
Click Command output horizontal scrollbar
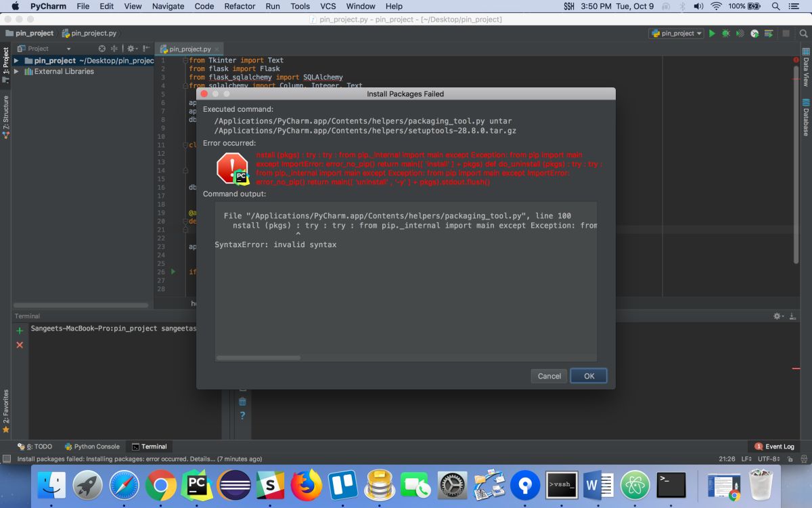(258, 358)
